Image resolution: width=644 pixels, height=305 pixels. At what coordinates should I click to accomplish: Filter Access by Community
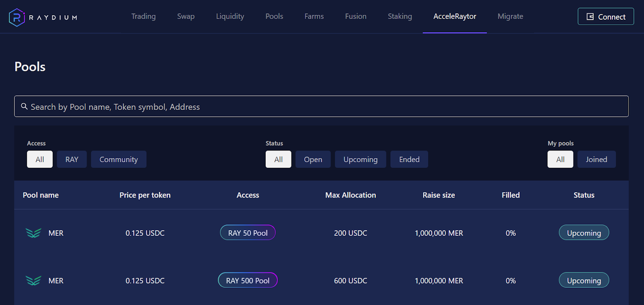tap(119, 159)
